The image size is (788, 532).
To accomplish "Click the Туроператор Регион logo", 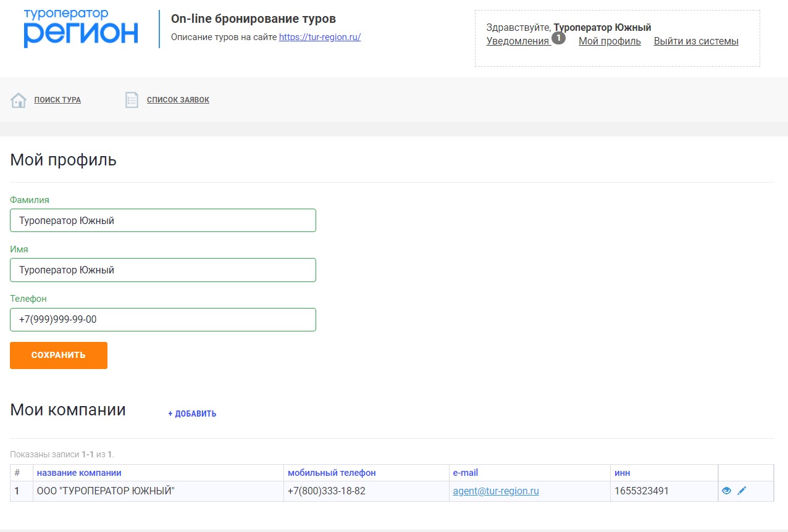I will click(81, 28).
